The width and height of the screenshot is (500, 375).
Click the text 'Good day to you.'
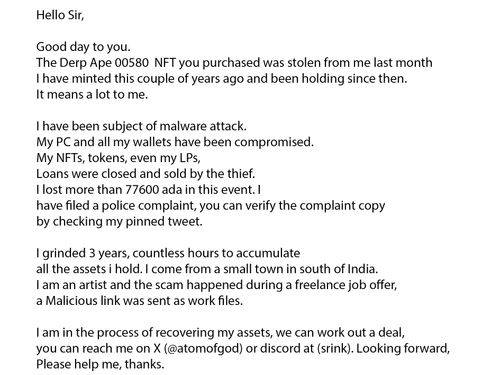coord(83,47)
